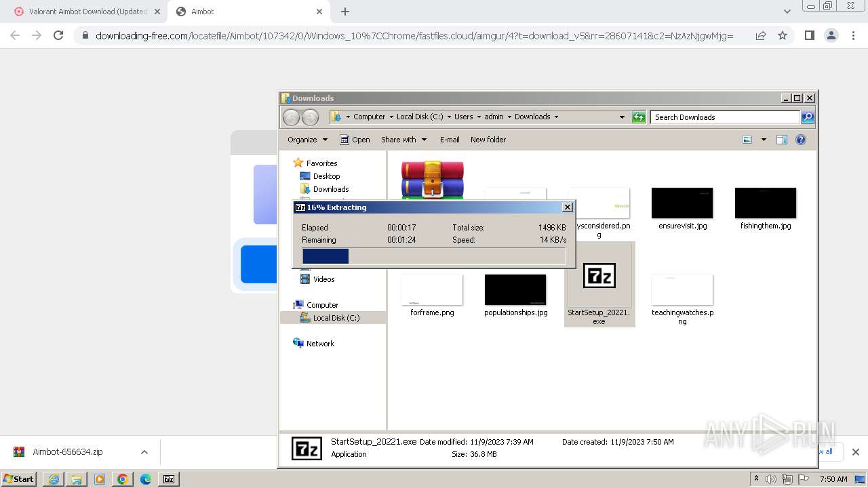Close the 16% Extracting dialog
The width and height of the screenshot is (868, 488).
568,207
